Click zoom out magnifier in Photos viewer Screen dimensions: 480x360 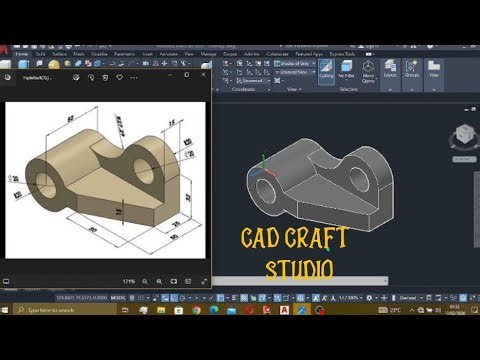coord(145,281)
